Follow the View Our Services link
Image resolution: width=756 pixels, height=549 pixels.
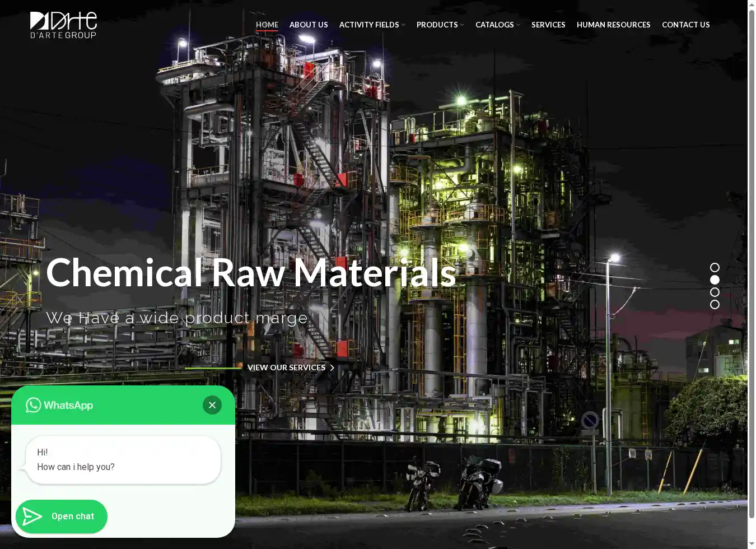pos(286,367)
